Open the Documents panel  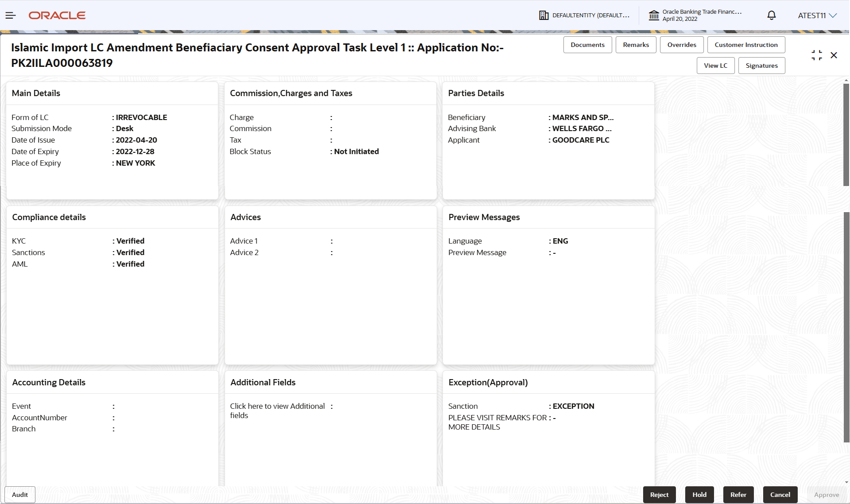click(x=587, y=44)
